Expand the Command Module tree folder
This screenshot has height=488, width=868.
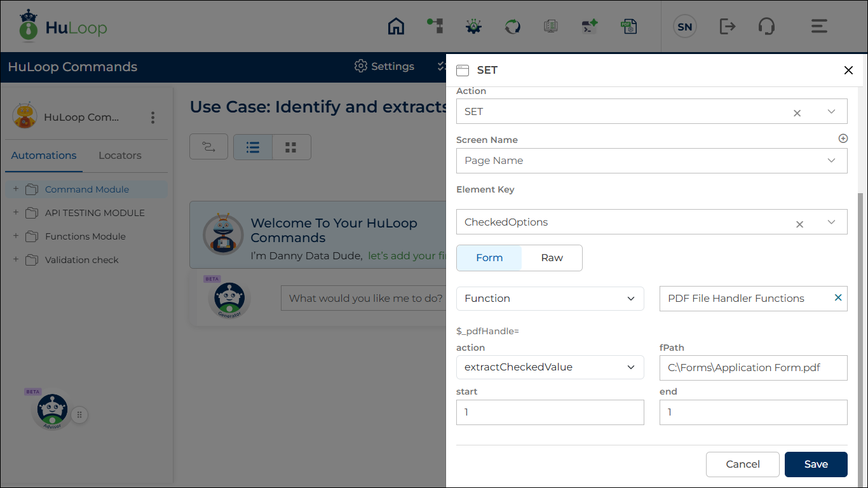[16, 189]
